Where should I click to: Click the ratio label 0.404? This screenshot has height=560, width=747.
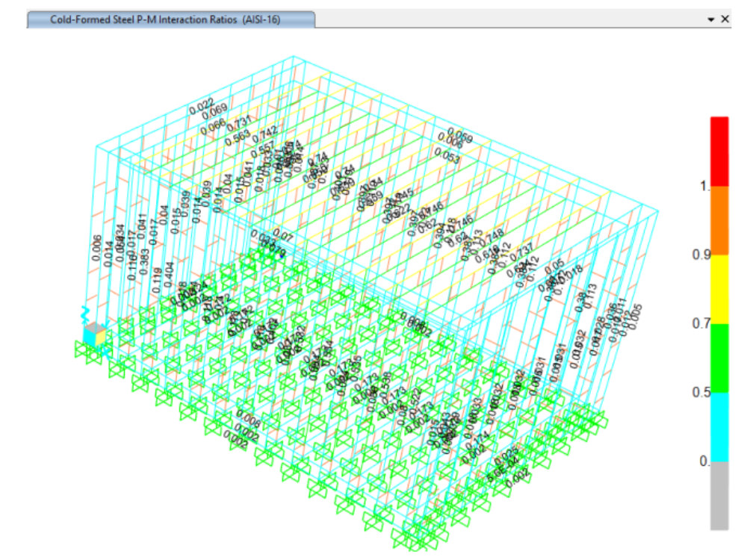[x=169, y=275]
